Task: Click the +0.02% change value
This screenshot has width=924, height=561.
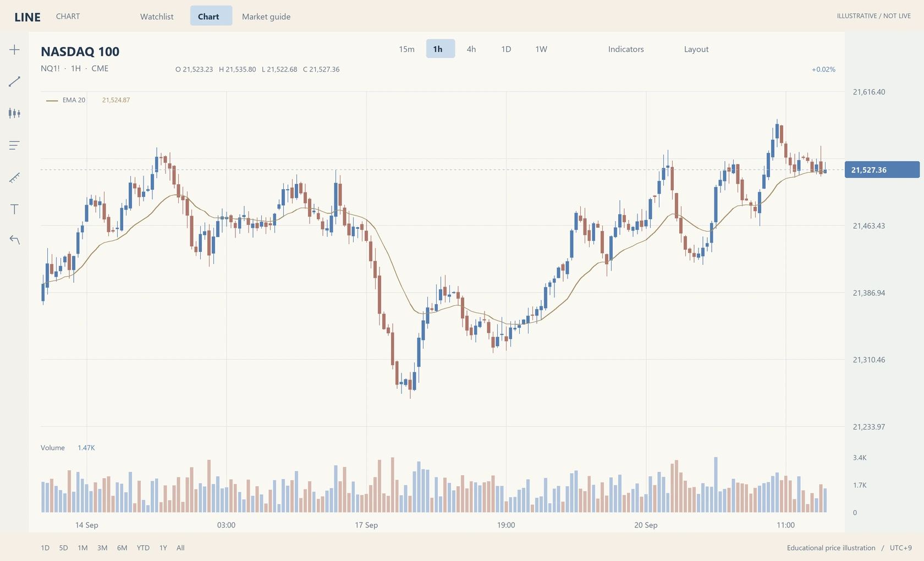Action: pos(823,69)
